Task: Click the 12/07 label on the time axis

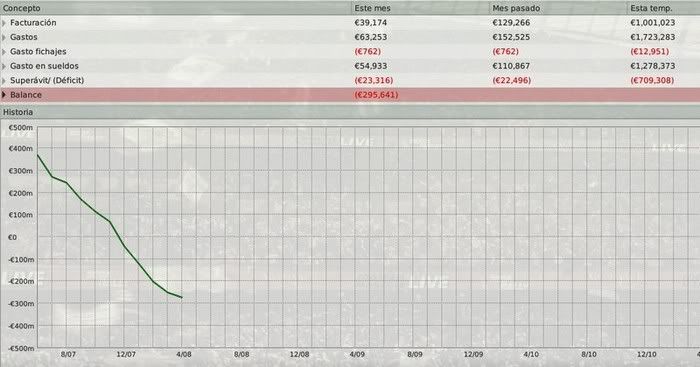Action: [x=126, y=354]
